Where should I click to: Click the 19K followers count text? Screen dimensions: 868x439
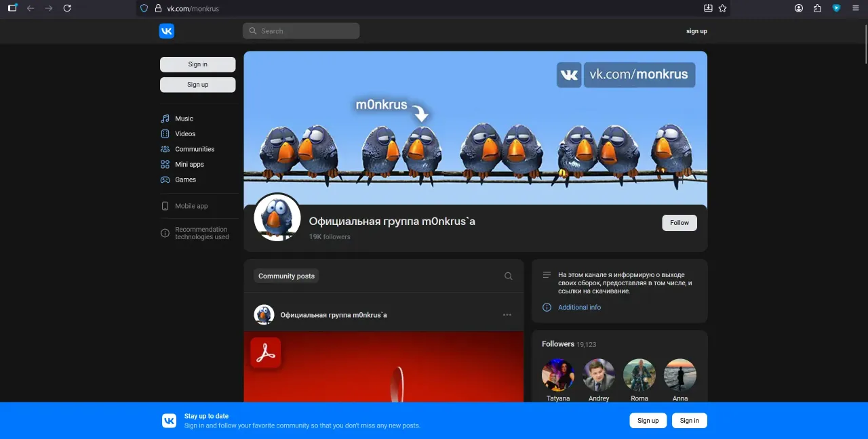coord(330,237)
